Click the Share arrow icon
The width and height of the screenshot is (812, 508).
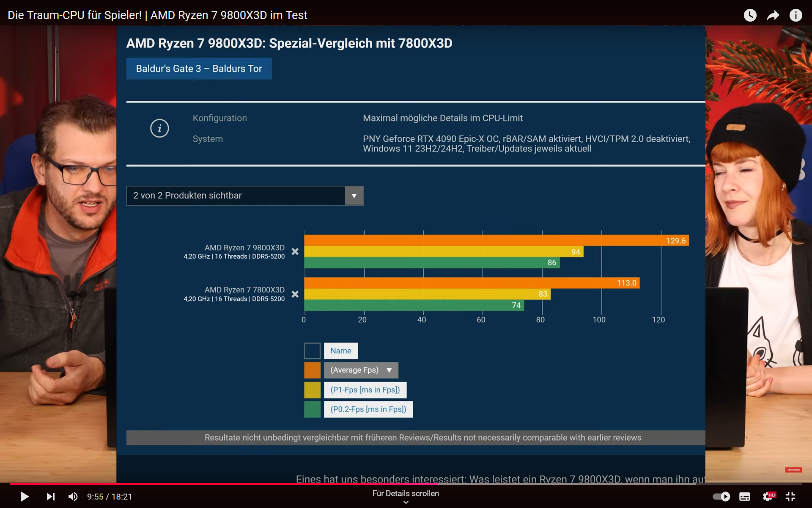773,15
